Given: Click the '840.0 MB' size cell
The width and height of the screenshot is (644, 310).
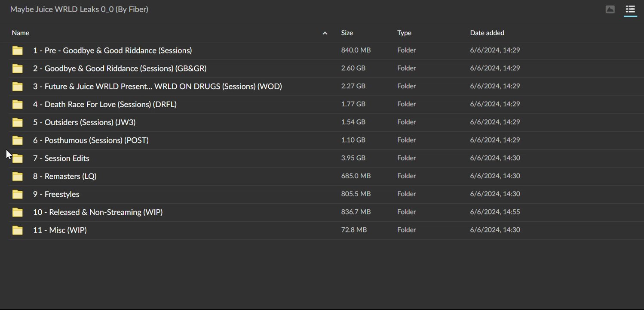Looking at the screenshot, I should coord(356,50).
